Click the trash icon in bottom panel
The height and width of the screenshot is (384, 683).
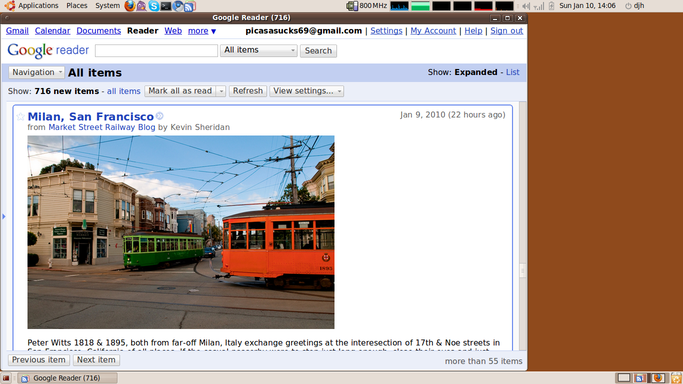coord(676,378)
